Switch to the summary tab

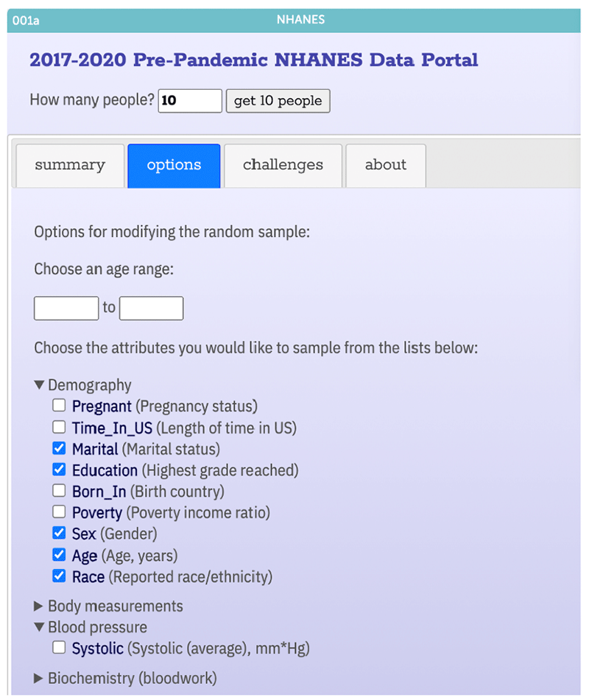coord(70,166)
